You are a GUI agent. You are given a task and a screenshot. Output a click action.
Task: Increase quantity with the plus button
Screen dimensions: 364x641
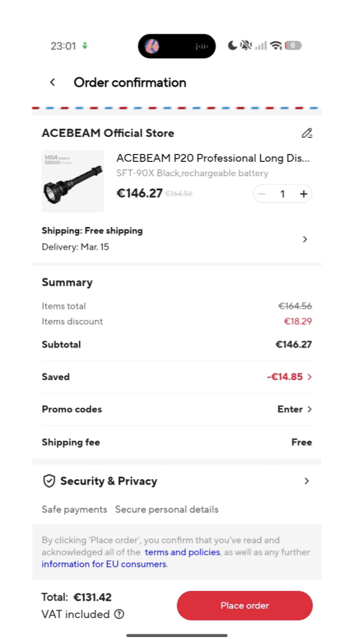click(x=303, y=194)
